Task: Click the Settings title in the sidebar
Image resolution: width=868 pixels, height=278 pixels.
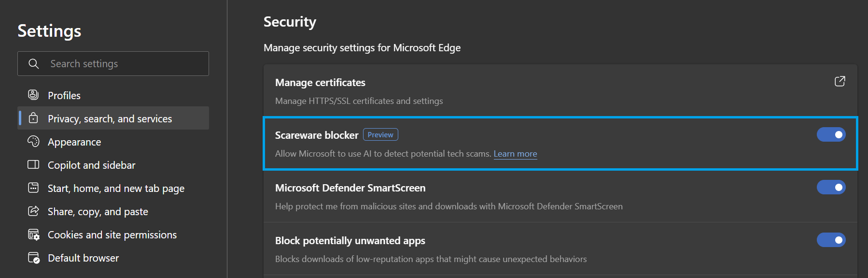Action: [49, 31]
